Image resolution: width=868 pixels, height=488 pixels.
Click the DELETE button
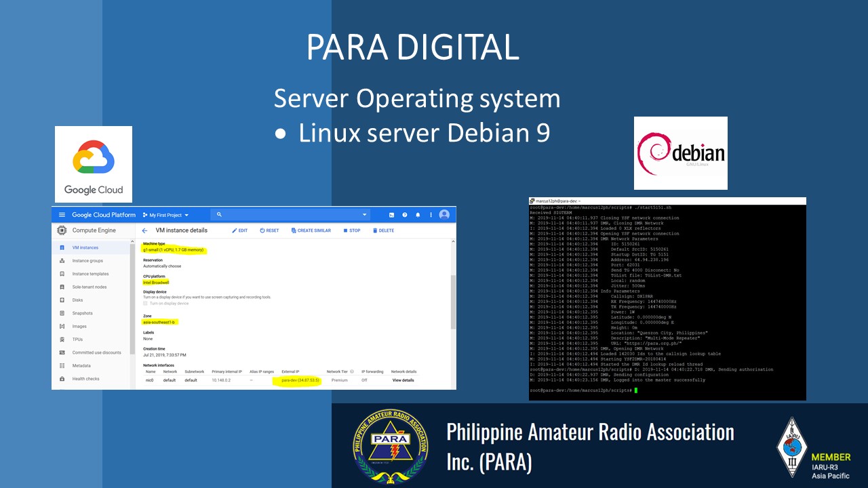[x=384, y=230]
